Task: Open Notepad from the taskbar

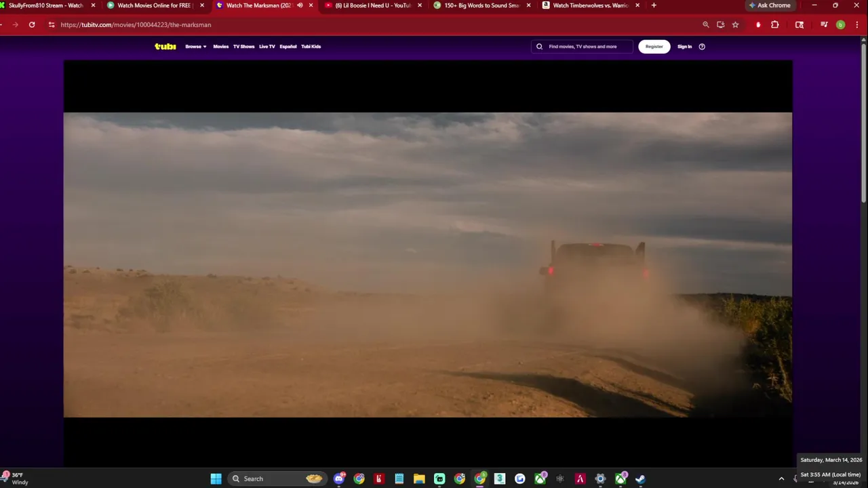Action: [399, 479]
